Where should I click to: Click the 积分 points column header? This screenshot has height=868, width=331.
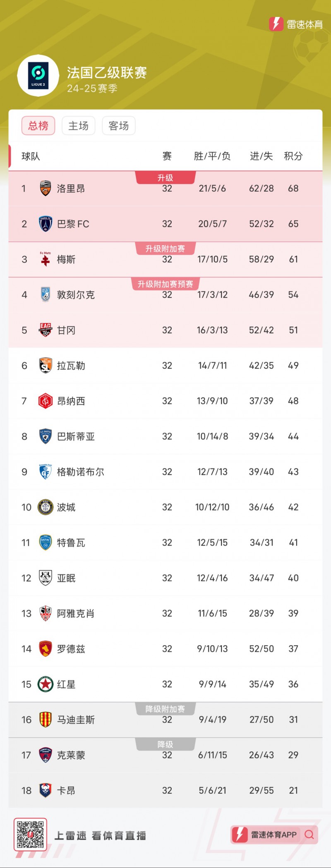pos(293,156)
